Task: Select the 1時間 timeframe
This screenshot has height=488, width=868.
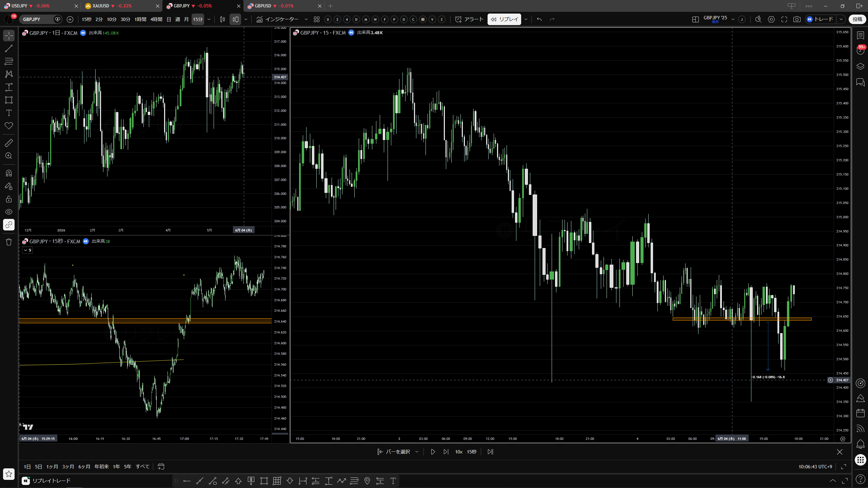Action: (x=140, y=19)
